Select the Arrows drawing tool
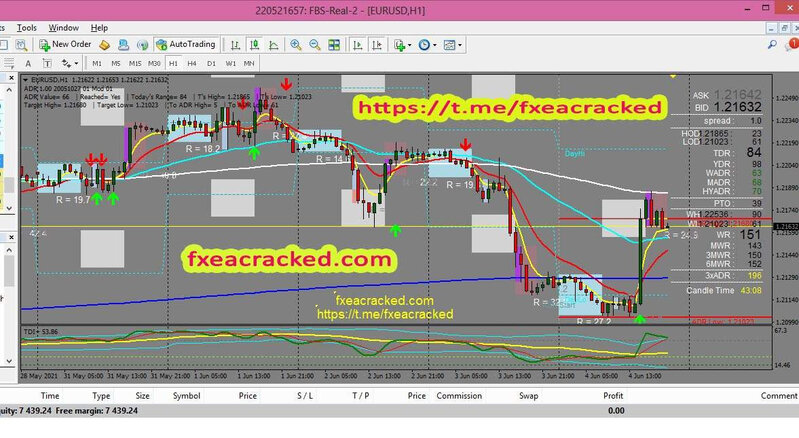The width and height of the screenshot is (799, 438). (x=66, y=63)
